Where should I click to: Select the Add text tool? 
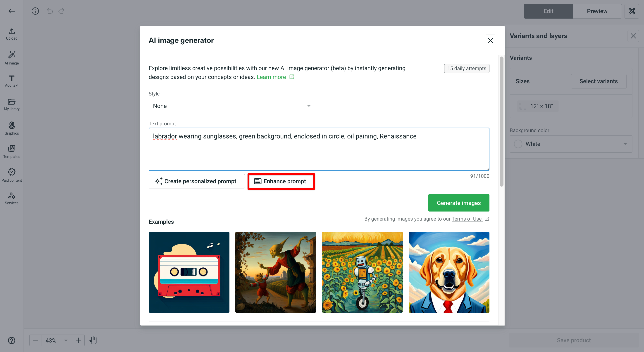click(x=12, y=81)
